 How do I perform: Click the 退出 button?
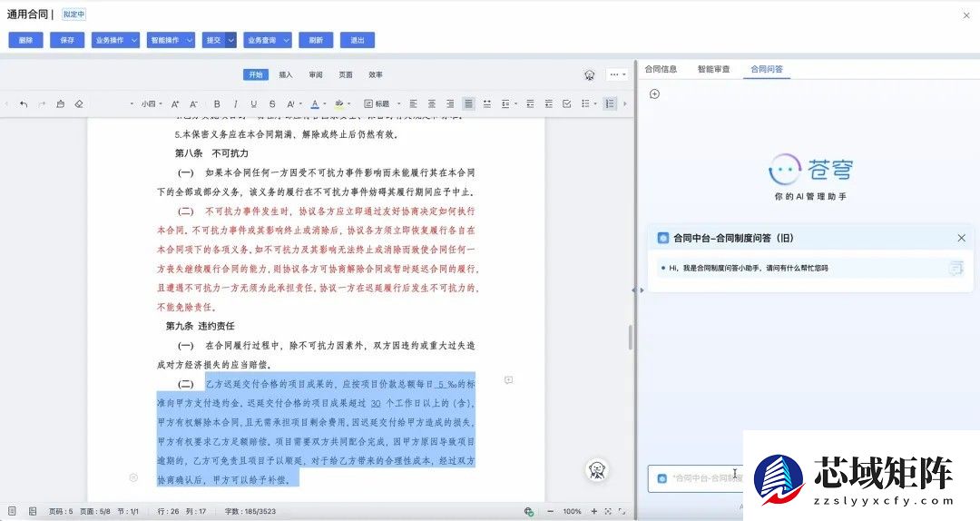pos(358,40)
